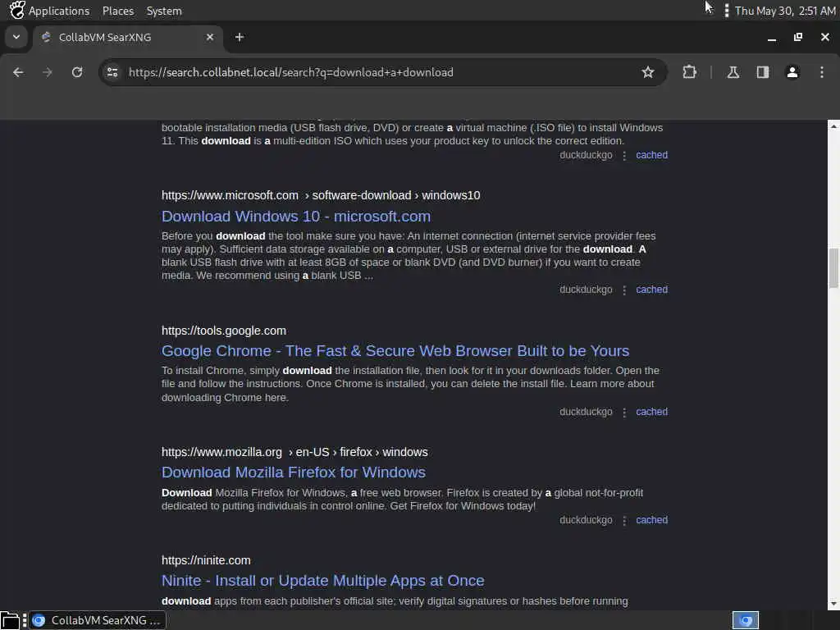The image size is (840, 630).
Task: Toggle the browser side panel
Action: 762,72
